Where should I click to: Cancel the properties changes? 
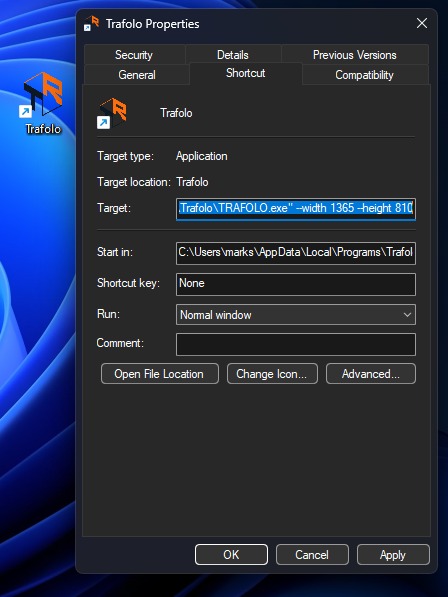(x=312, y=554)
